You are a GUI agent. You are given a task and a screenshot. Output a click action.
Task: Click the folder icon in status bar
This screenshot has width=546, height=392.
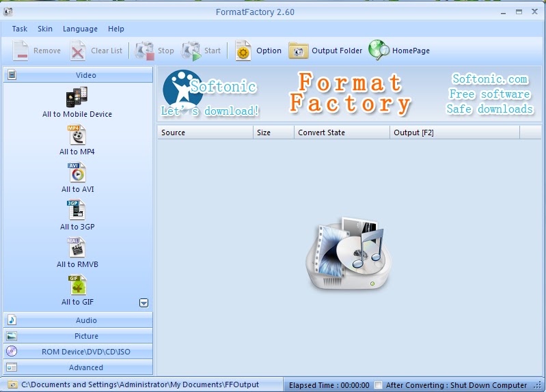[x=12, y=384]
